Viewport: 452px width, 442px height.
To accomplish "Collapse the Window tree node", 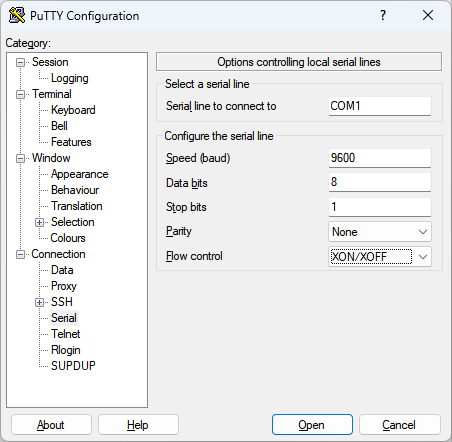I will point(21,158).
